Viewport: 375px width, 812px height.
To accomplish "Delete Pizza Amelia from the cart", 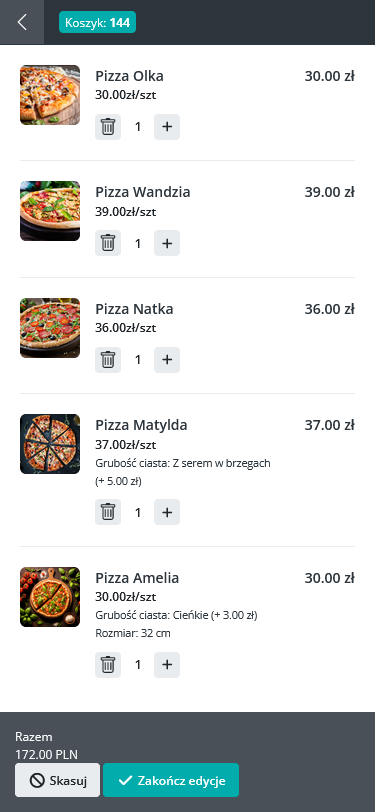I will click(x=108, y=665).
